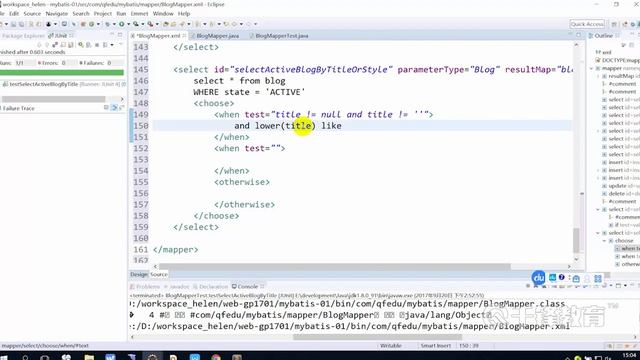Click the Debug bug toolbar icon

coord(108,24)
